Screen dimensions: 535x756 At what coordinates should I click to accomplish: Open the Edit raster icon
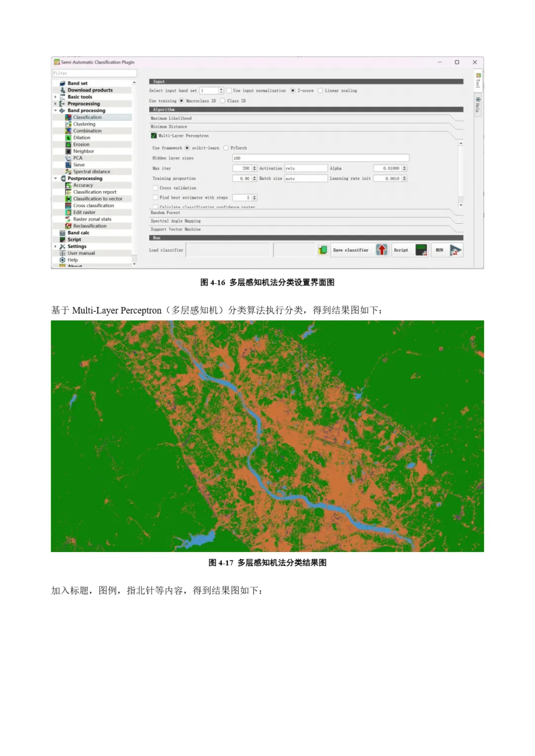(x=68, y=212)
